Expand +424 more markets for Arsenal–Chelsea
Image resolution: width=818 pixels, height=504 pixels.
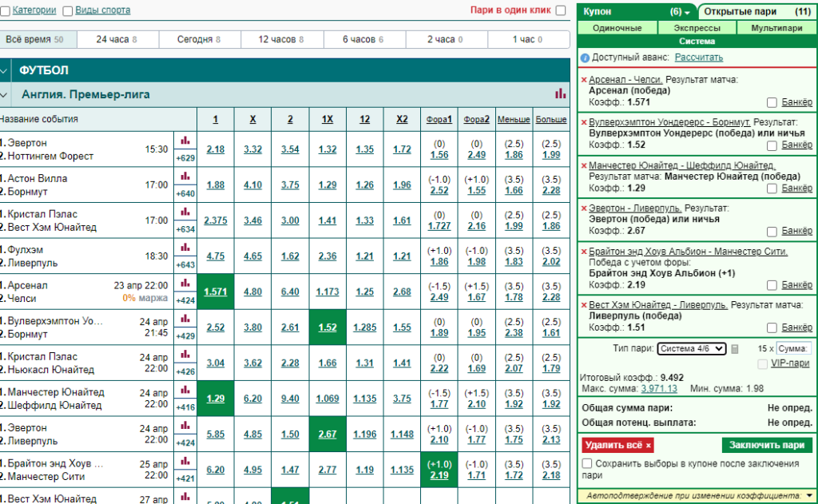coord(185,300)
